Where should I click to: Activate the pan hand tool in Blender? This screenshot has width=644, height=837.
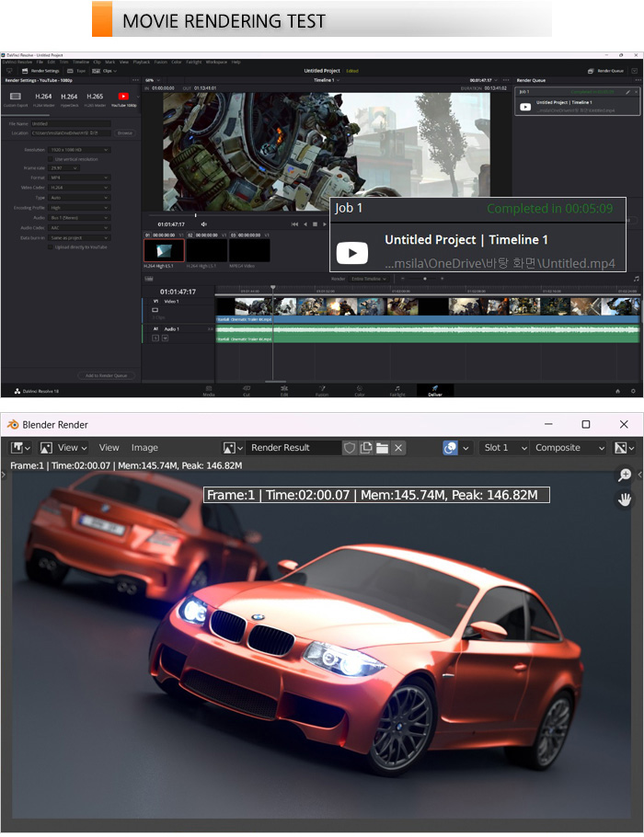tap(626, 499)
